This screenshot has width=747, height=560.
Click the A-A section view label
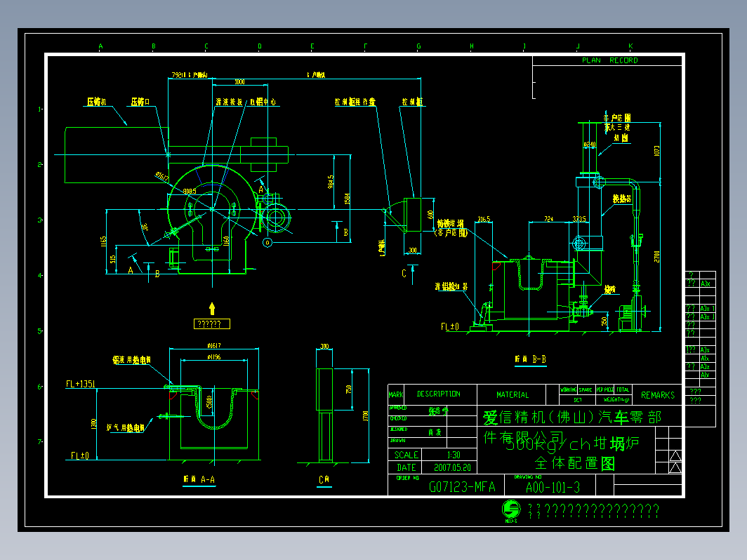(199, 479)
